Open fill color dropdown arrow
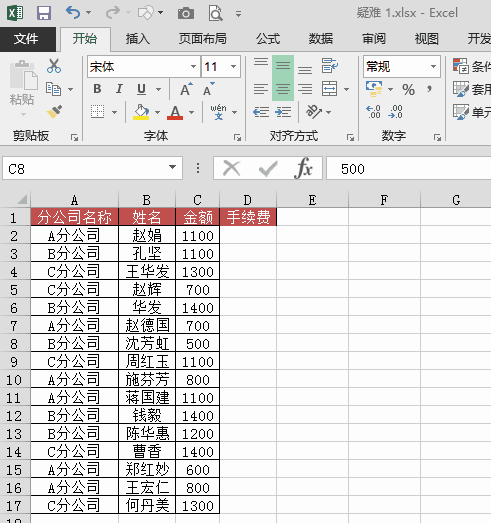This screenshot has width=491, height=523. [x=157, y=112]
